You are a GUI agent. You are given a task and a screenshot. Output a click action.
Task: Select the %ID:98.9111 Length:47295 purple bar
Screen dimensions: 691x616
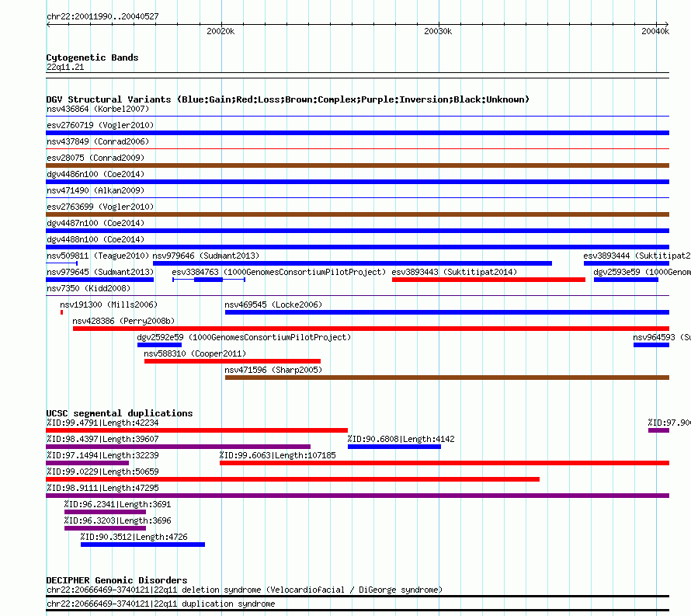pos(357,496)
